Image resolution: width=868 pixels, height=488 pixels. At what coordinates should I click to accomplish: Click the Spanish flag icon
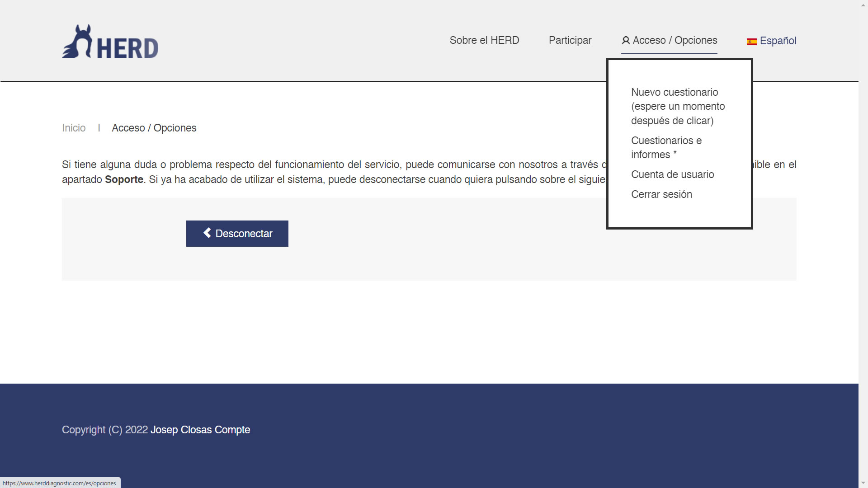click(x=751, y=42)
